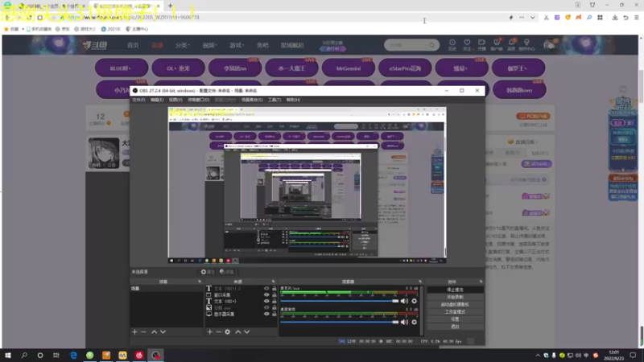This screenshot has width=644, height=362.
Task: Open Microsoft Edge from the taskbar
Action: (73, 355)
